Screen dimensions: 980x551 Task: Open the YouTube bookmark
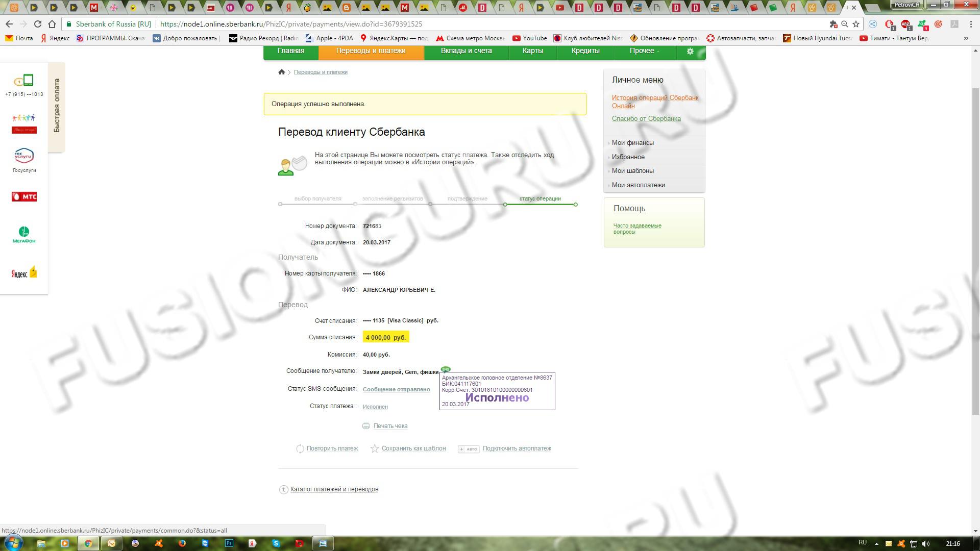[x=530, y=38]
